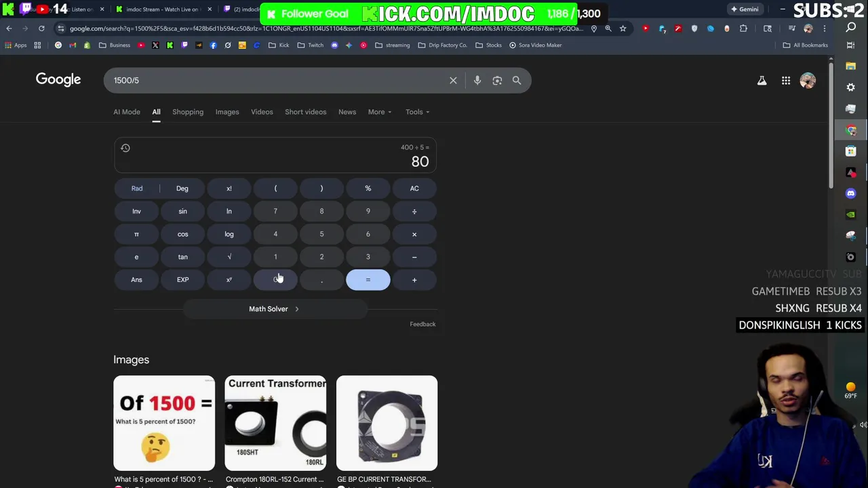Clear the Google search box with X
The image size is (868, 488).
[x=453, y=81]
